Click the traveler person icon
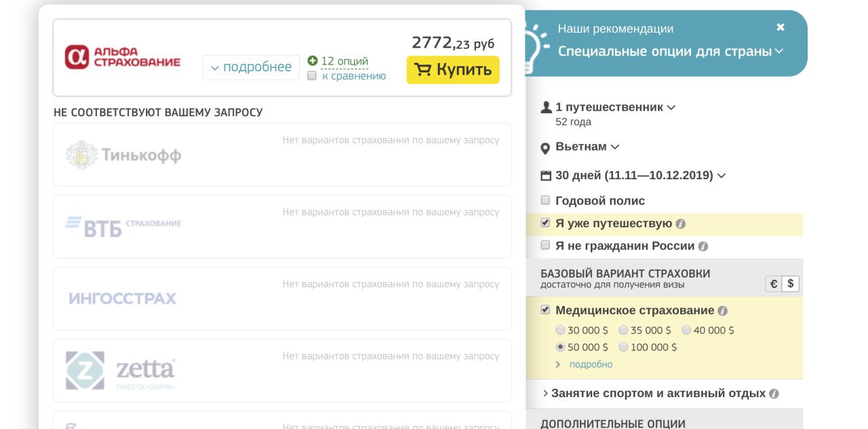Viewport: 868px width, 429px height. pyautogui.click(x=546, y=107)
